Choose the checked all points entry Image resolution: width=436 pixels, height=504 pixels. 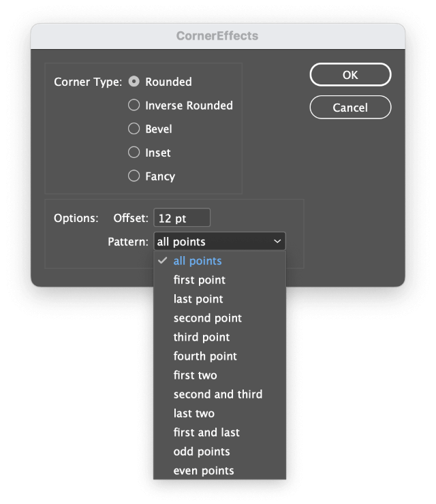coord(219,261)
